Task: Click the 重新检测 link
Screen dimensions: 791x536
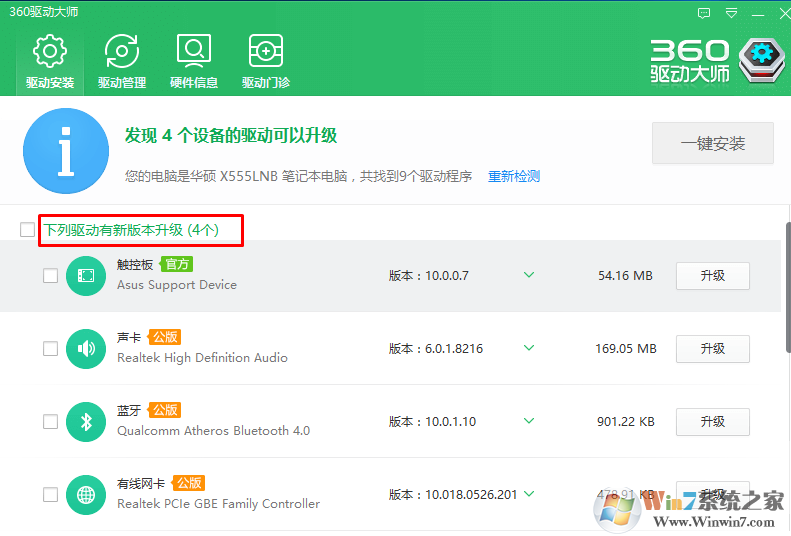Action: [514, 177]
